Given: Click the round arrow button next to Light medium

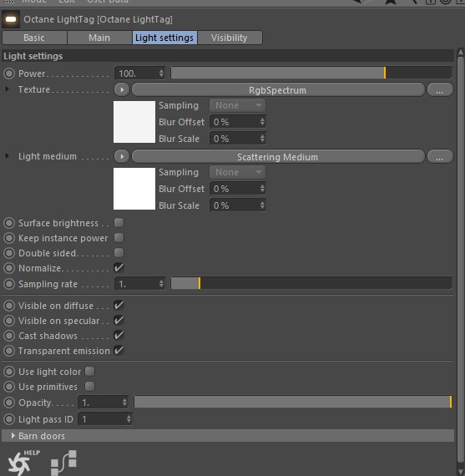Looking at the screenshot, I should pyautogui.click(x=122, y=157).
